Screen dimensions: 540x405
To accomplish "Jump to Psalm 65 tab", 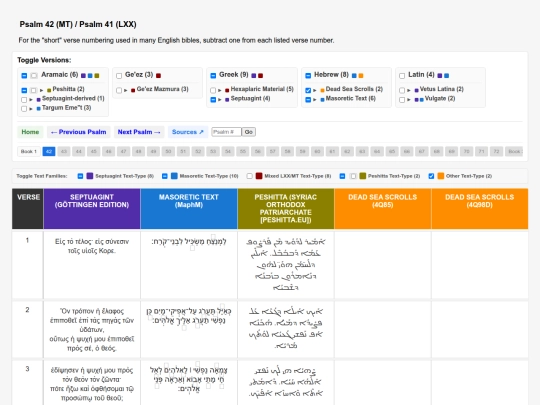I will [392, 151].
